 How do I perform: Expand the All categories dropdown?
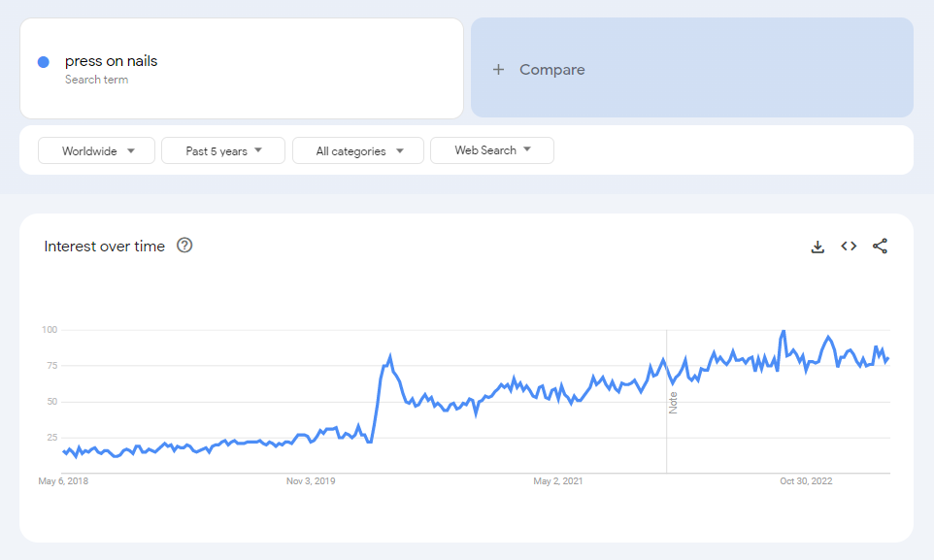point(357,150)
